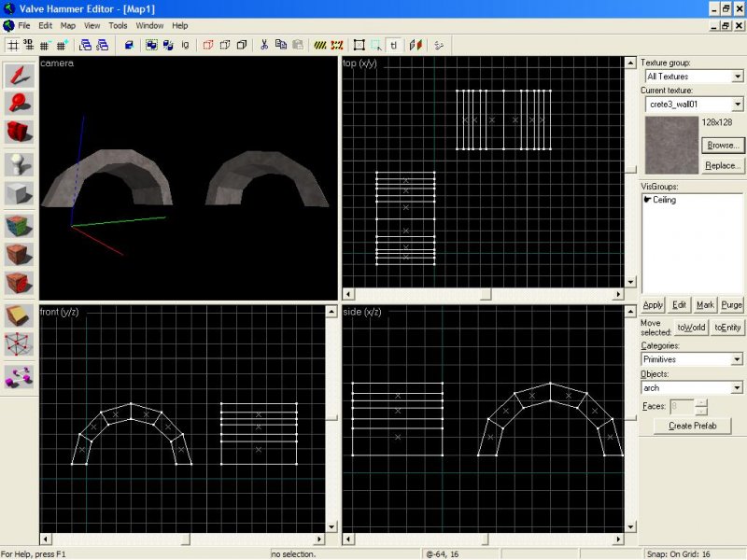Viewport: 747px width, 560px height.
Task: Open the Map menu
Action: (68, 25)
